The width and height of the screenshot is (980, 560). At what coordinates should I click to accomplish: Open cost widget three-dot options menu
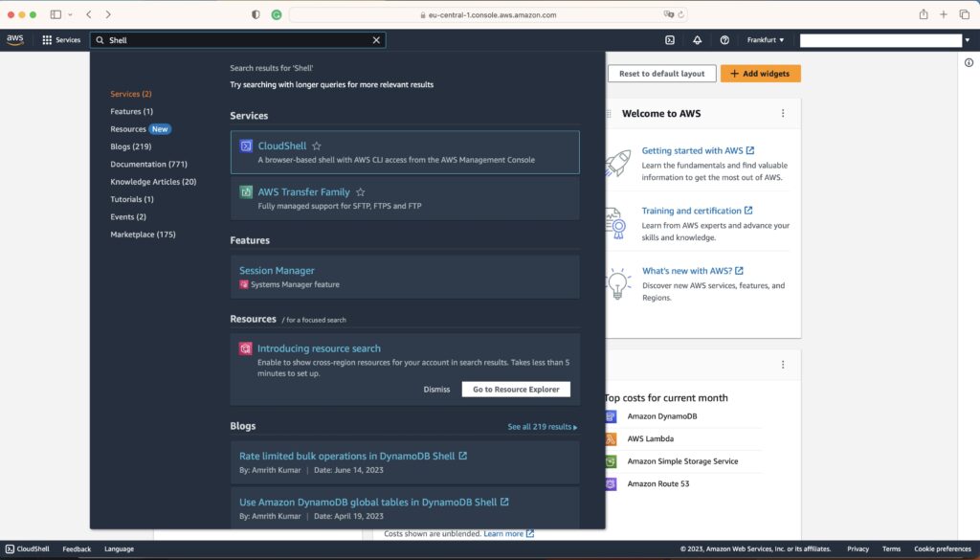[x=783, y=365]
